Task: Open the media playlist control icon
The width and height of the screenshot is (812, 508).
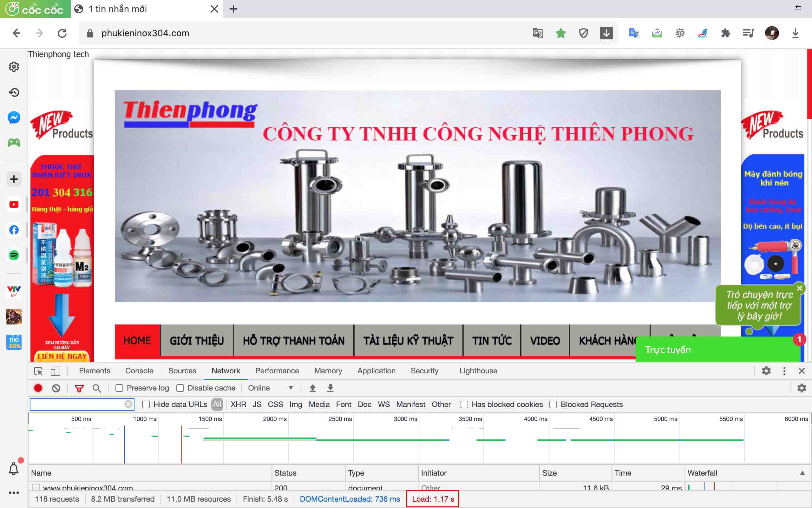Action: 748,33
